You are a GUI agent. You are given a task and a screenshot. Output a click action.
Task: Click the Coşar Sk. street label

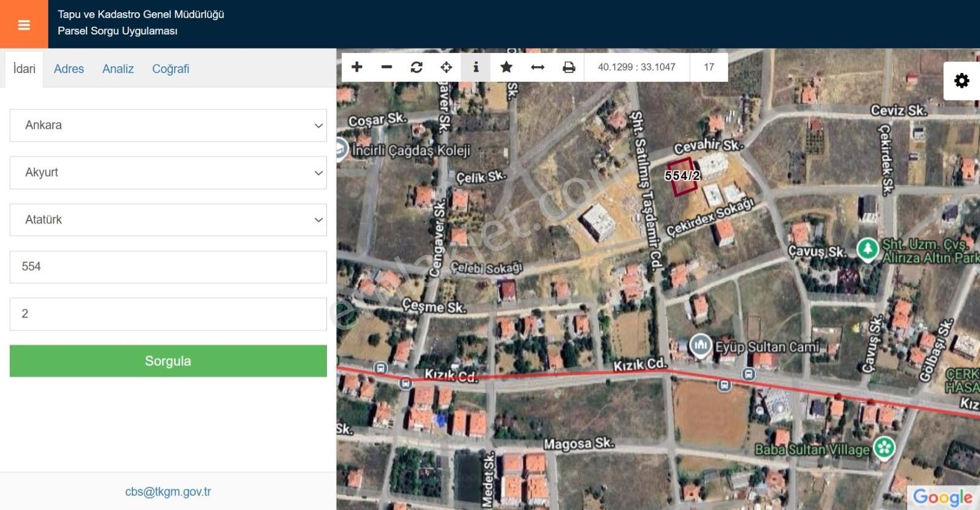[x=377, y=119]
